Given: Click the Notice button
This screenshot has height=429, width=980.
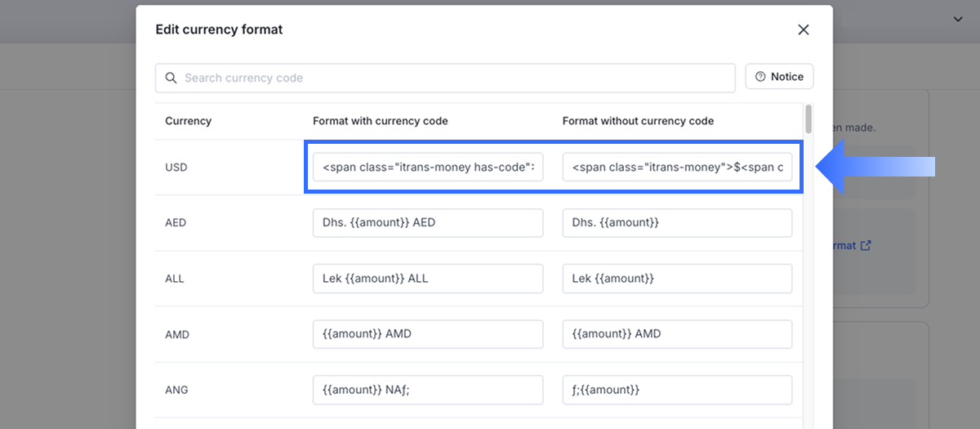Looking at the screenshot, I should point(779,77).
